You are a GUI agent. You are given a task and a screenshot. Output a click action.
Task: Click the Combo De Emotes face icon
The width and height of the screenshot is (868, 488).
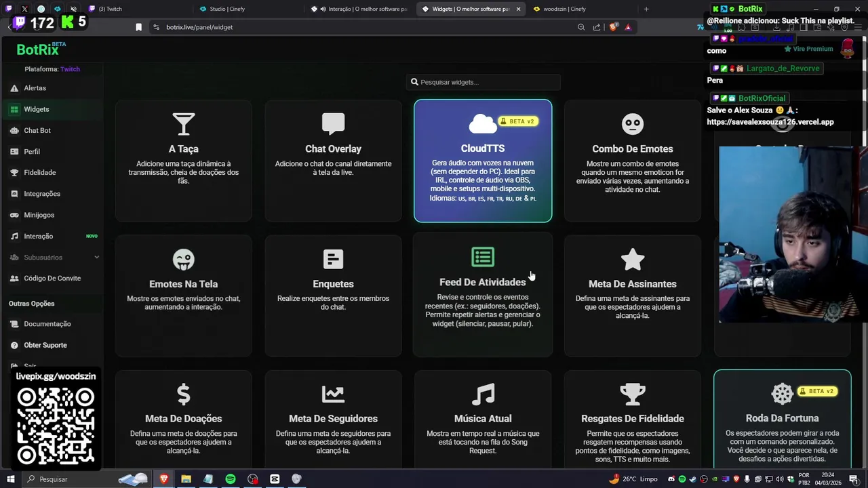633,124
